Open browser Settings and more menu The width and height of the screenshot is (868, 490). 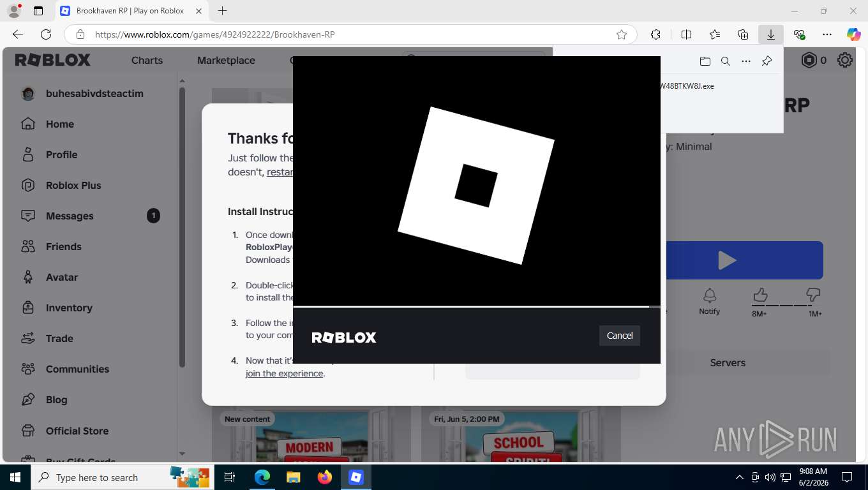[x=827, y=34]
